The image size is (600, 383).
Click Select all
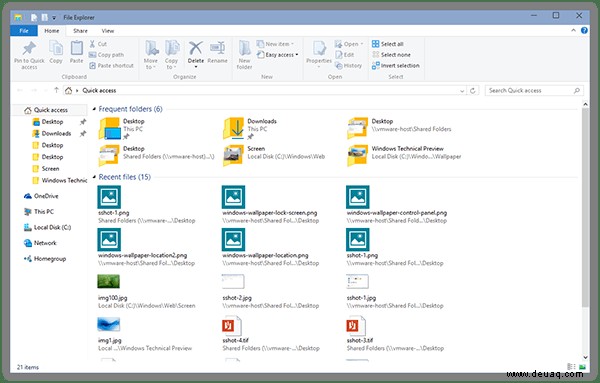tap(388, 44)
